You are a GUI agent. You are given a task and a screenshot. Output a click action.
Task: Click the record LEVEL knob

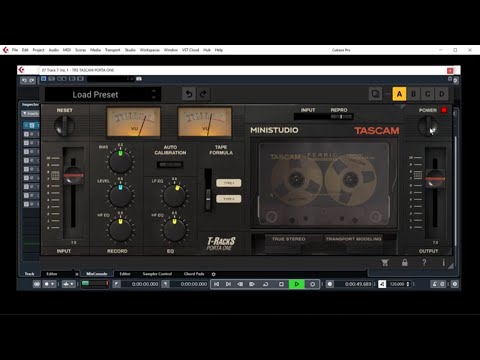pyautogui.click(x=120, y=196)
